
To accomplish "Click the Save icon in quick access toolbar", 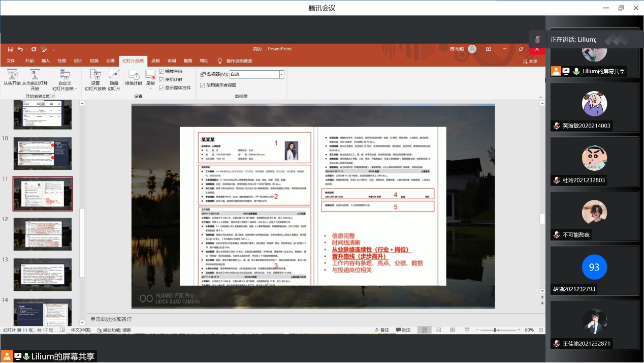I will (10, 49).
